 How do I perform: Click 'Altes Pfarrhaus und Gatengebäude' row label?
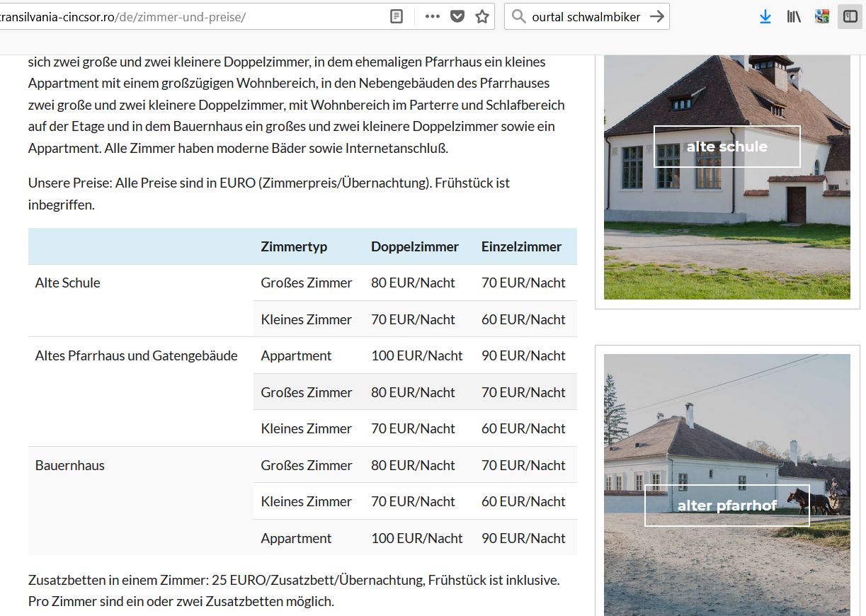click(x=137, y=355)
